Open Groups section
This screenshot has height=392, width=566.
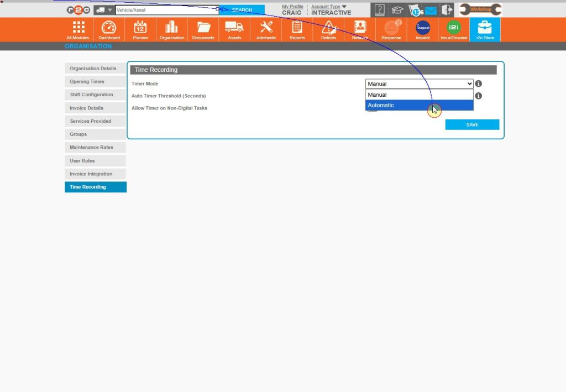(x=95, y=134)
